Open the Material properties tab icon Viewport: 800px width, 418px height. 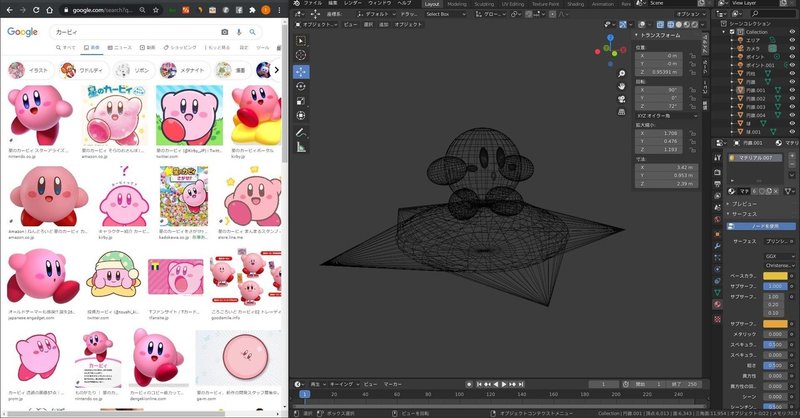(717, 304)
